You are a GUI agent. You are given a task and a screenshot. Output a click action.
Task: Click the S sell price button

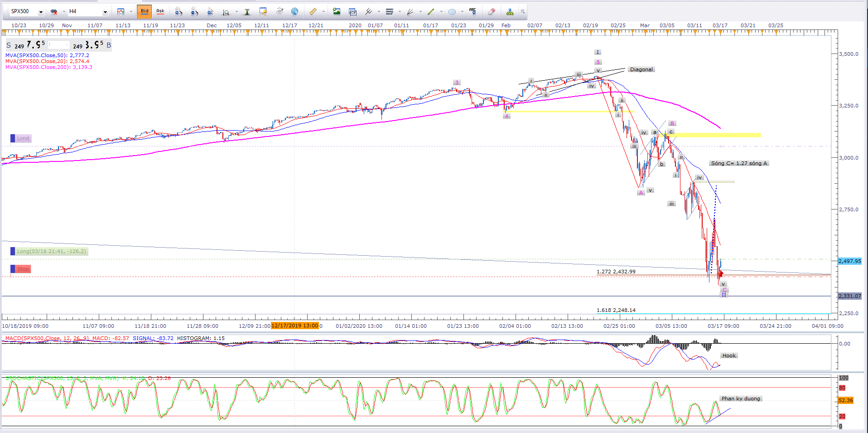9,45
